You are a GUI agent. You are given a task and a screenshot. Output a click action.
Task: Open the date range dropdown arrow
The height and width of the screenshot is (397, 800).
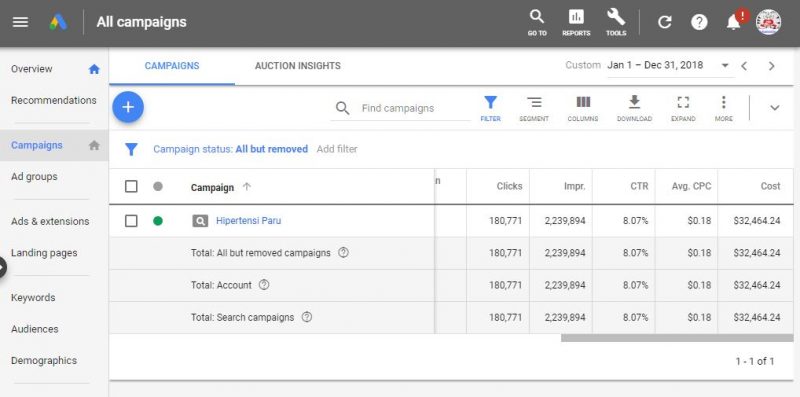[725, 66]
